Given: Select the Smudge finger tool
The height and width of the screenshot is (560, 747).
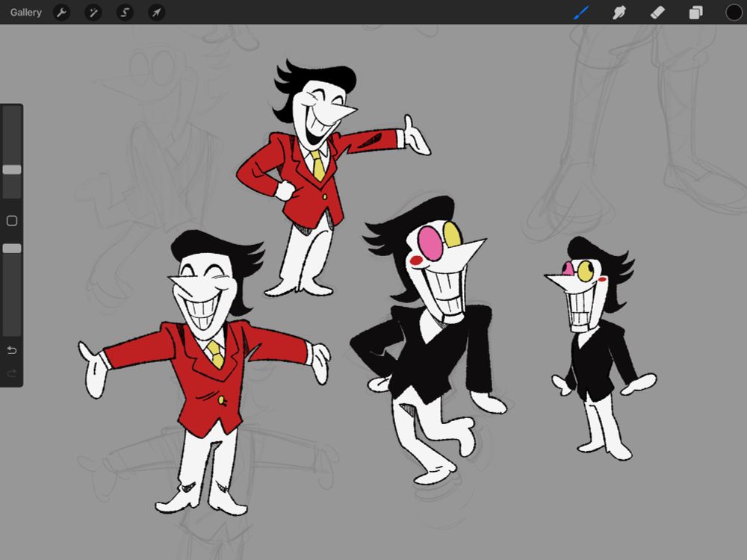Looking at the screenshot, I should tap(619, 13).
